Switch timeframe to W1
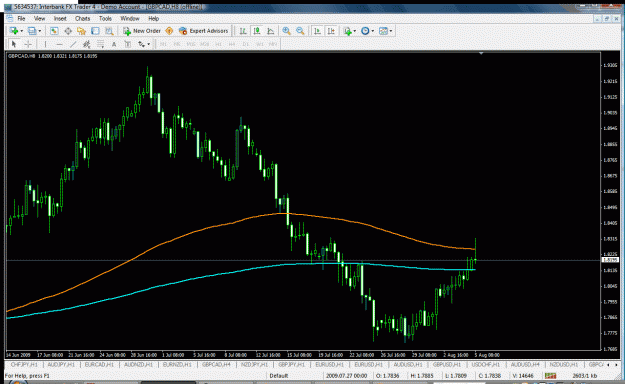Image resolution: width=625 pixels, height=384 pixels. pyautogui.click(x=259, y=44)
